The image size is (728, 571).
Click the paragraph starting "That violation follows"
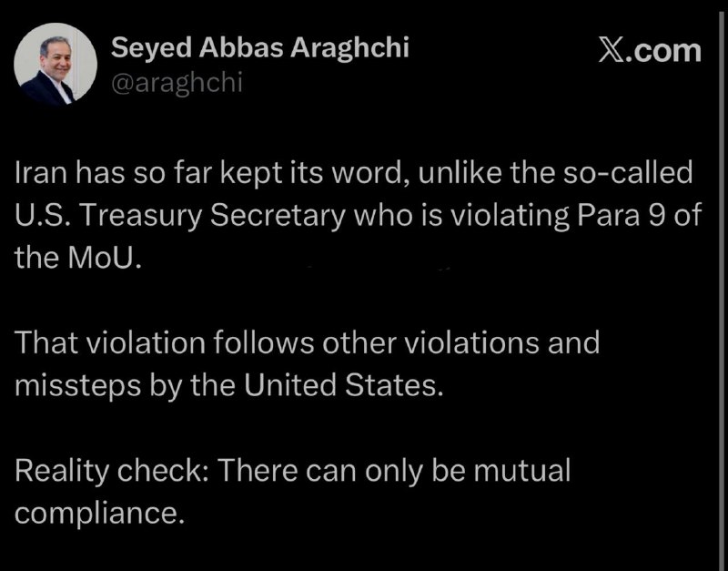coord(307,364)
